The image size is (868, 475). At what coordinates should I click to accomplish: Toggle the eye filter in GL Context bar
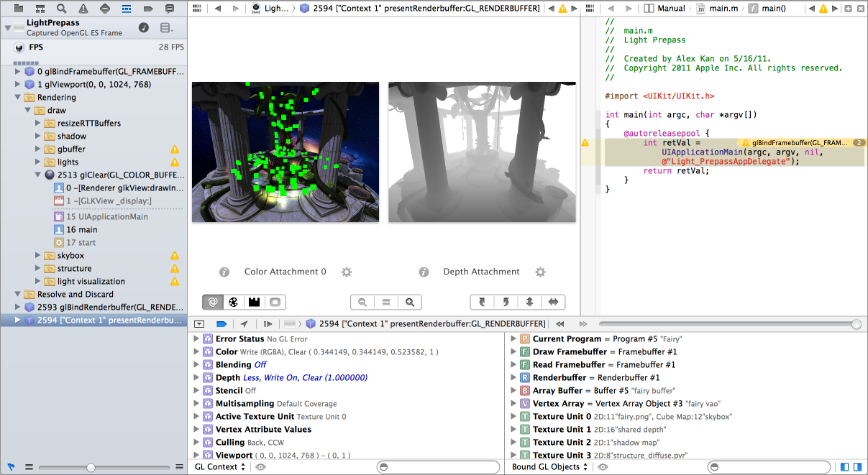tap(260, 466)
